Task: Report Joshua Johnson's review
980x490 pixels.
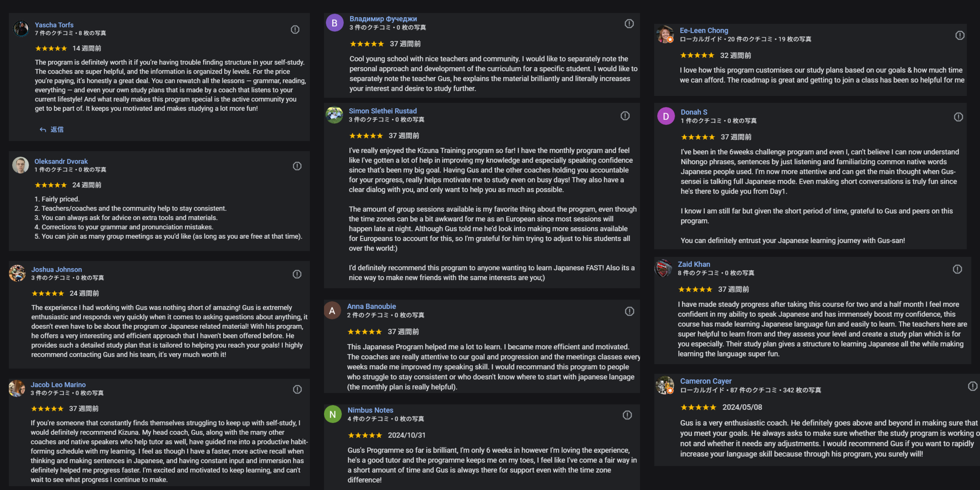Action: point(297,274)
